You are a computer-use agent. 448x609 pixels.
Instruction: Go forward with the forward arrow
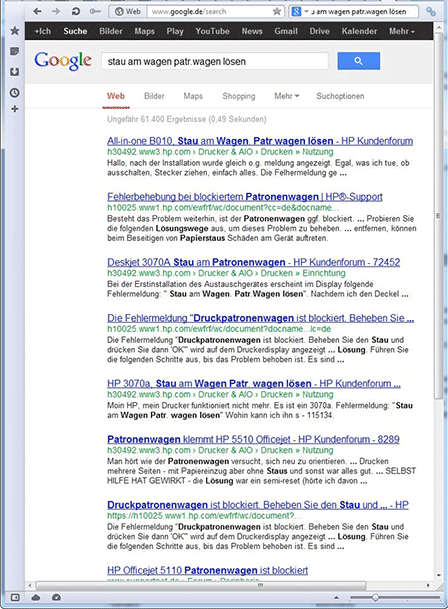[56, 11]
